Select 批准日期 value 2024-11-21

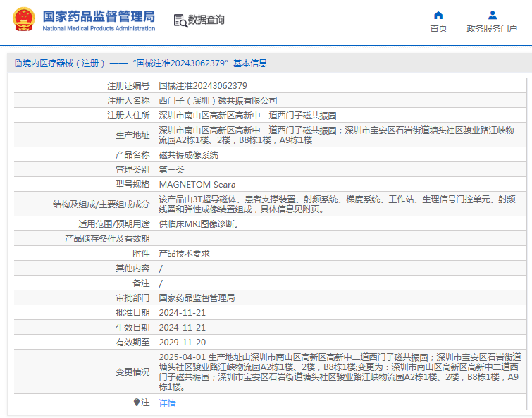(183, 313)
